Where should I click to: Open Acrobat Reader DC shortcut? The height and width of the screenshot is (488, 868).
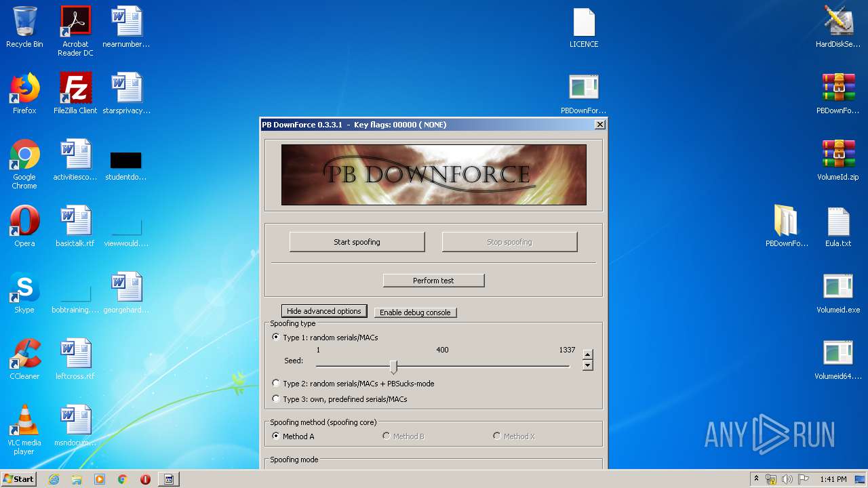[75, 31]
